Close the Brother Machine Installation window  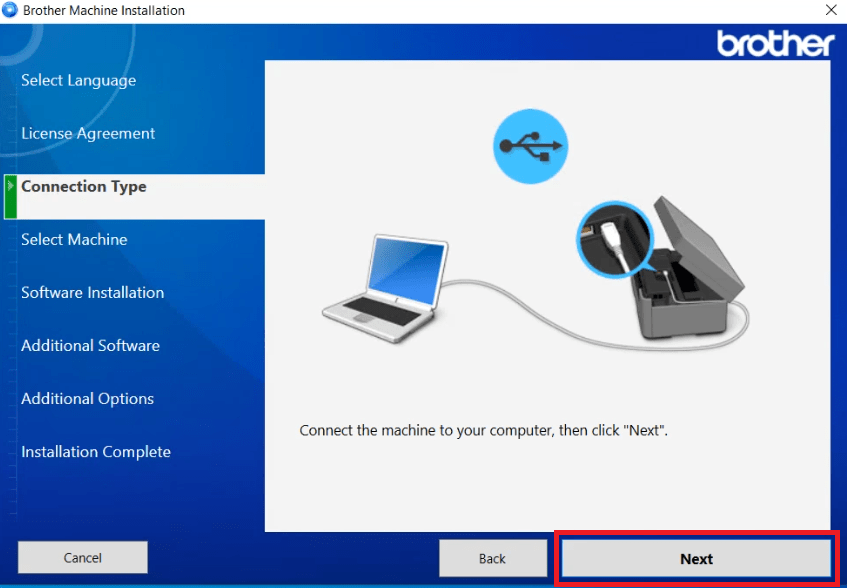[831, 10]
